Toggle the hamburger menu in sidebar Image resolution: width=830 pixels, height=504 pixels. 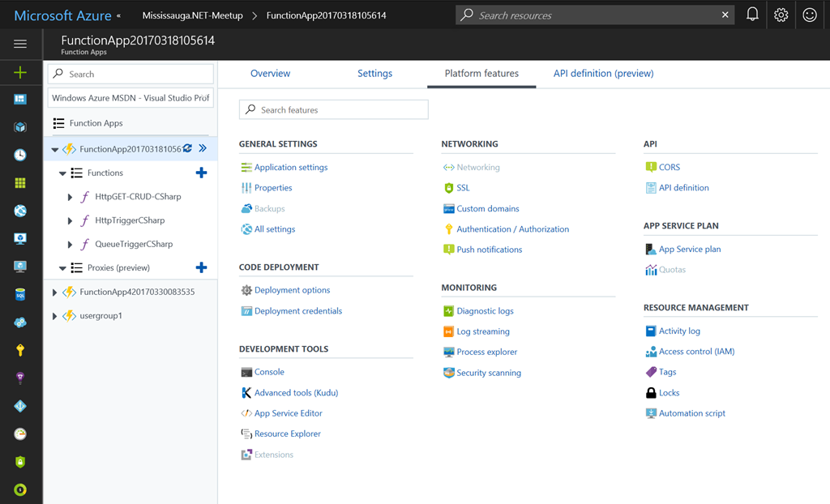pyautogui.click(x=20, y=44)
